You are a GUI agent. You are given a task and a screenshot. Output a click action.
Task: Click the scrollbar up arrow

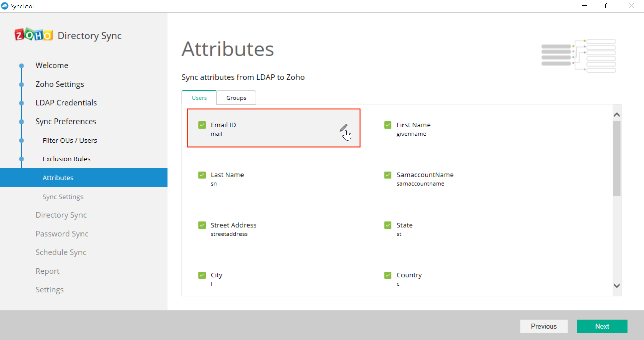point(617,115)
